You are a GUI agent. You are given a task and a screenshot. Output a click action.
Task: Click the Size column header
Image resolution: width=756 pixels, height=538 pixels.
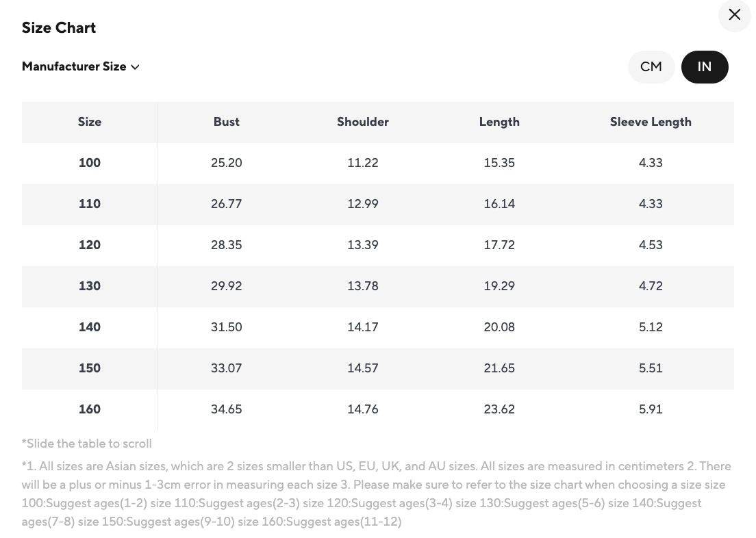tap(90, 122)
